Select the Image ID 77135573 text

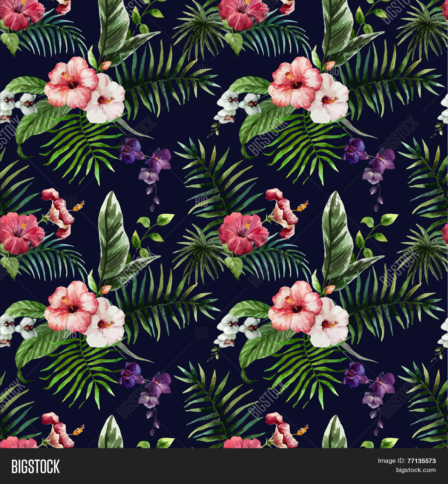click(x=406, y=461)
